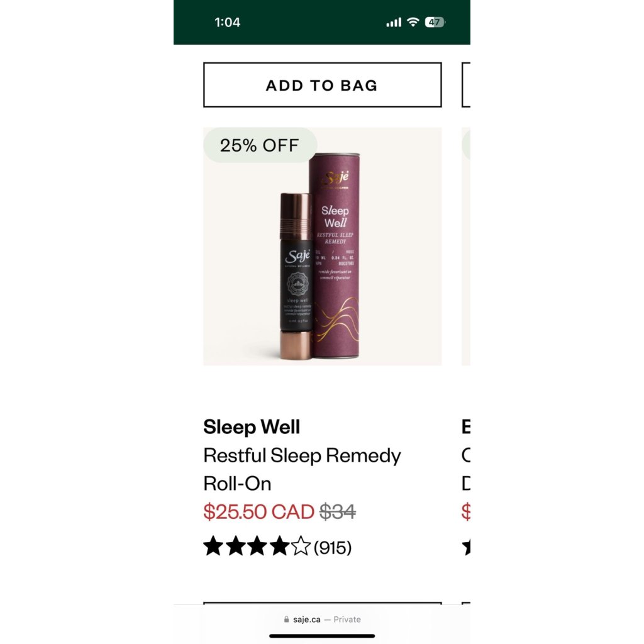644x644 pixels.
Task: Tap the lock icon beside saje.ca
Action: click(286, 619)
